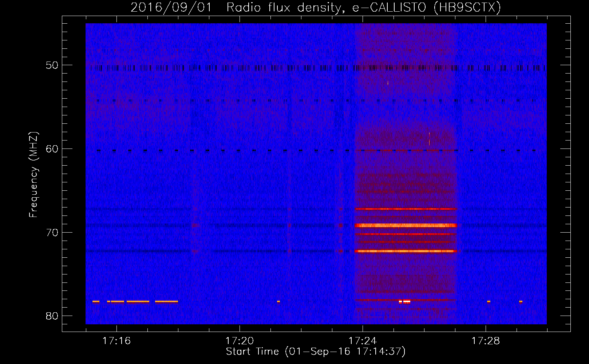The image size is (589, 364).
Task: Click the "Frequency (MHZ)" axis label
Action: click(33, 175)
